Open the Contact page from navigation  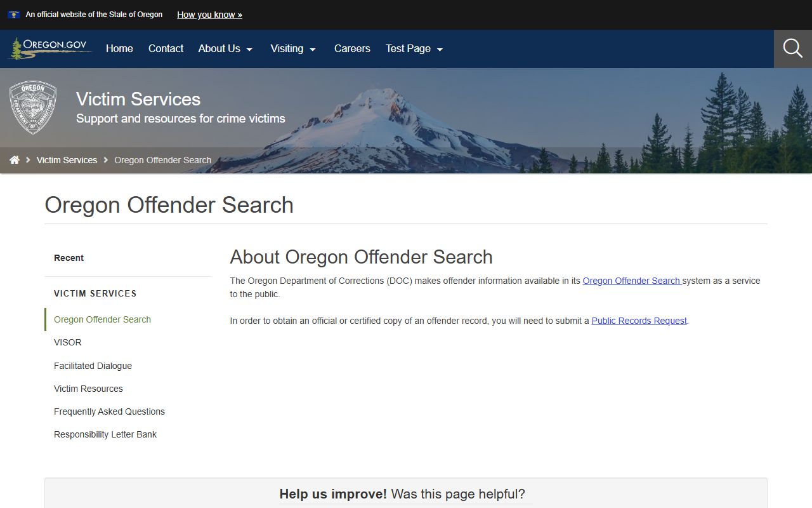[166, 48]
